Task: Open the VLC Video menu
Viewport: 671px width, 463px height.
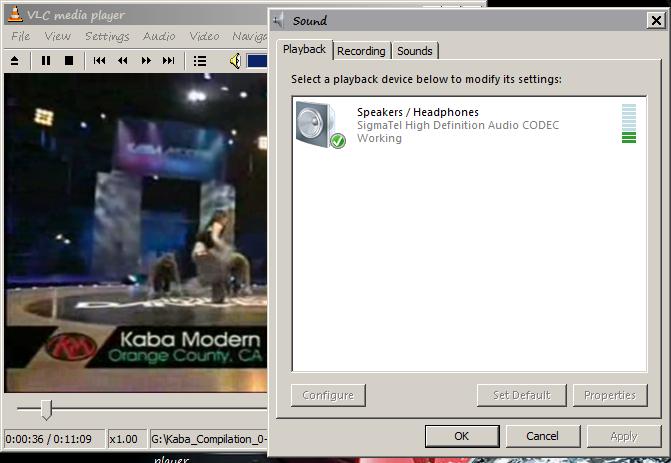Action: (205, 36)
